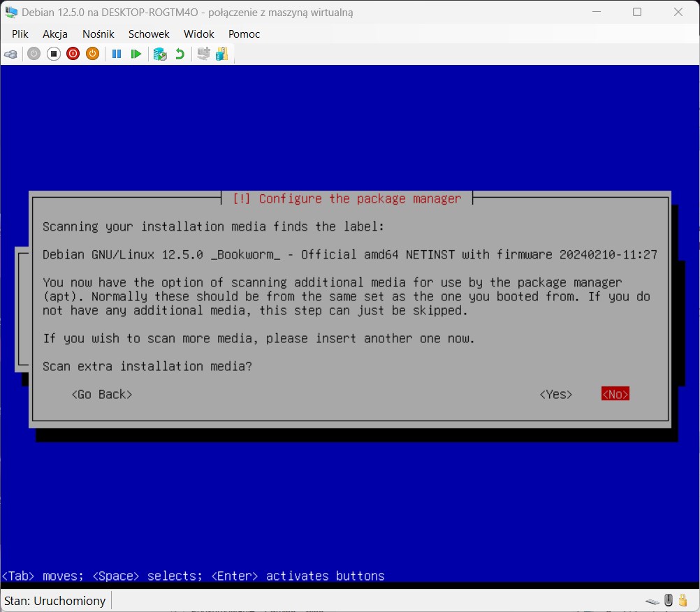Click 'Scanning your installation media finds the label' text
The height and width of the screenshot is (612, 700).
pyautogui.click(x=213, y=227)
